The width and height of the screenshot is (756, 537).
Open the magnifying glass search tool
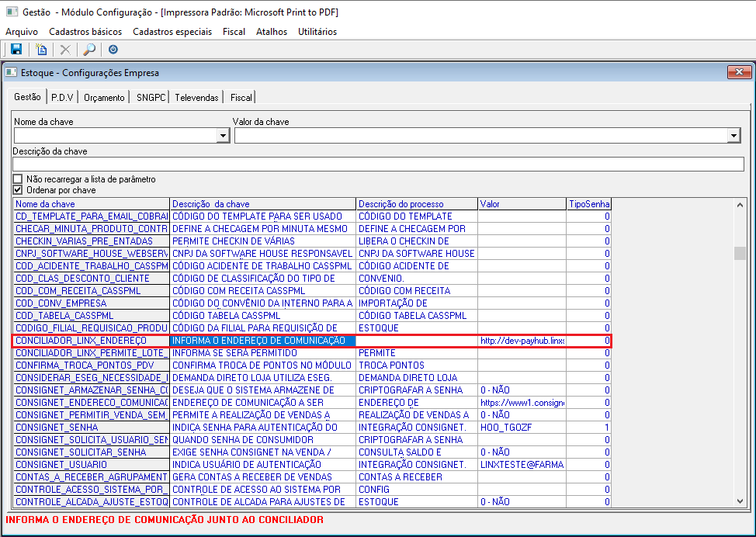89,50
